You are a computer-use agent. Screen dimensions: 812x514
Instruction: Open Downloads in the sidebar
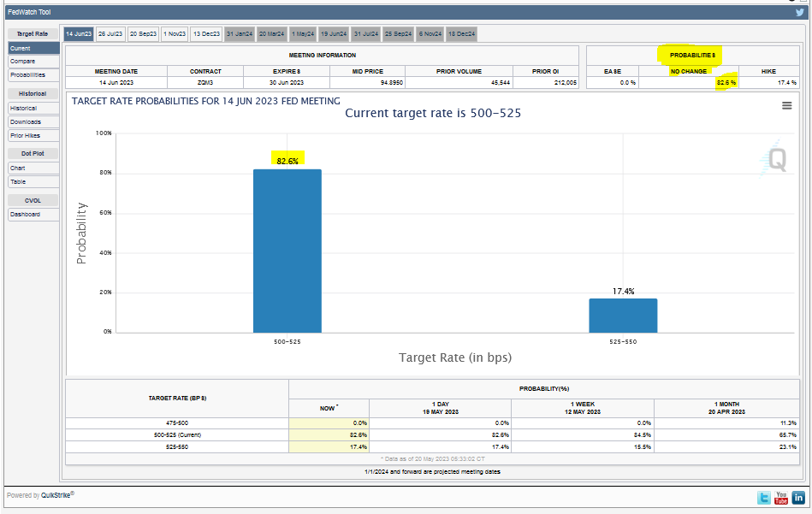tap(33, 122)
